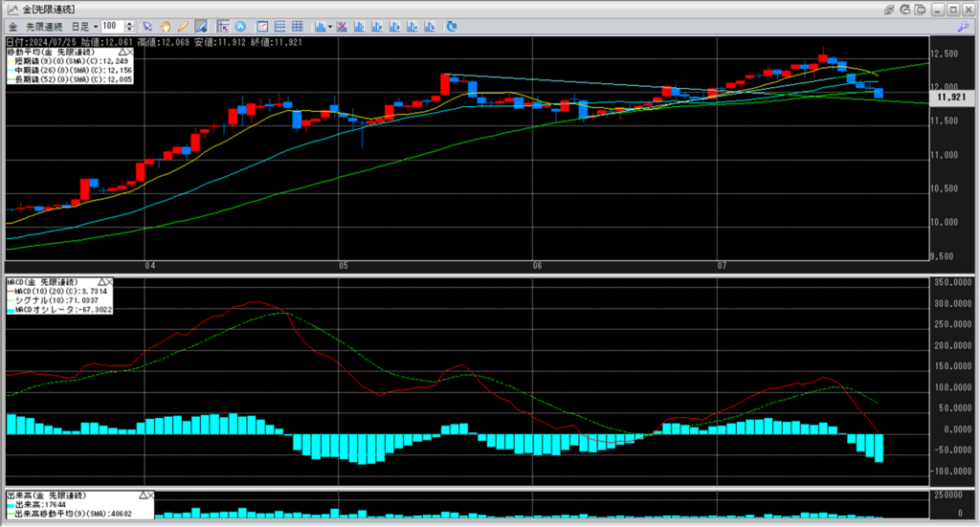The image size is (980, 527).
Task: Click the bar count field showing 100
Action: coord(114,26)
